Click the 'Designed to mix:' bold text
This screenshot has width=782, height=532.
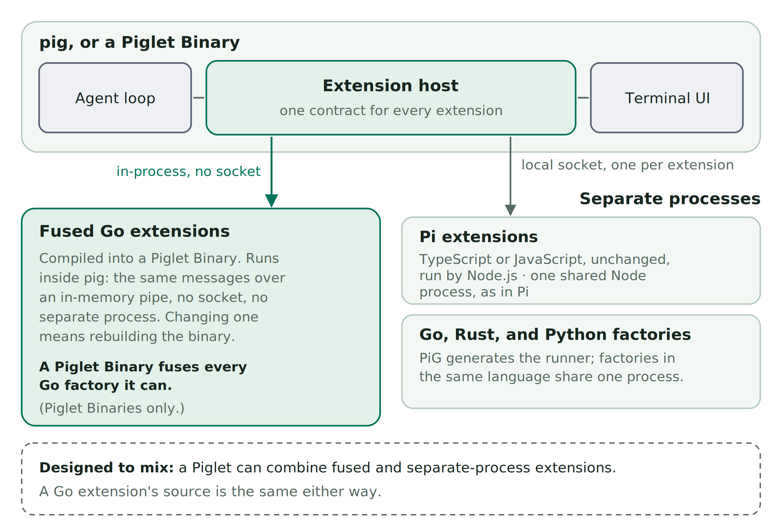tap(106, 468)
